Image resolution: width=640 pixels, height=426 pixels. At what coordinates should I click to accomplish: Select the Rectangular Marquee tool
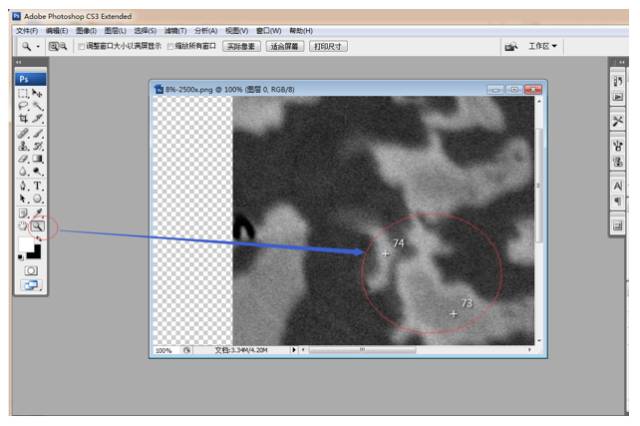tap(24, 91)
